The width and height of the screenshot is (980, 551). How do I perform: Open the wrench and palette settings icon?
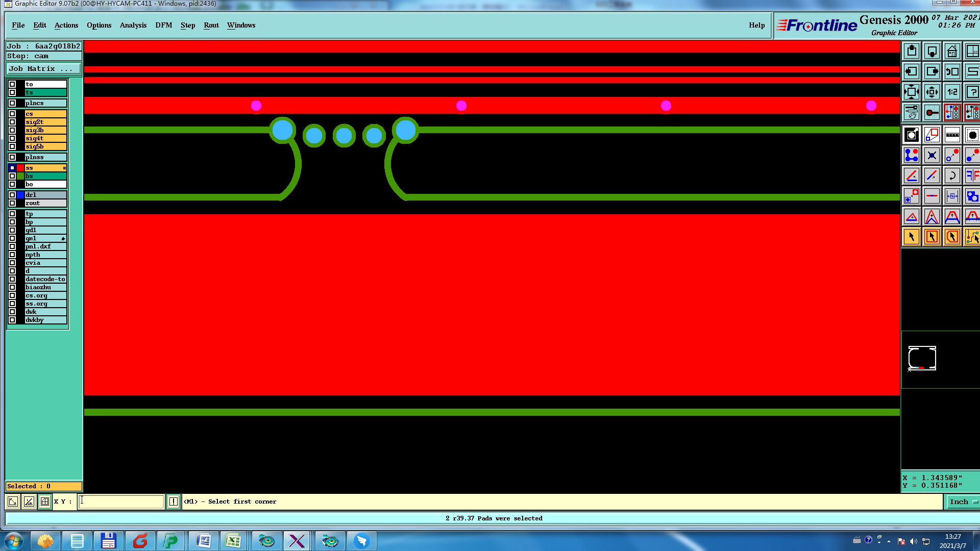(912, 112)
